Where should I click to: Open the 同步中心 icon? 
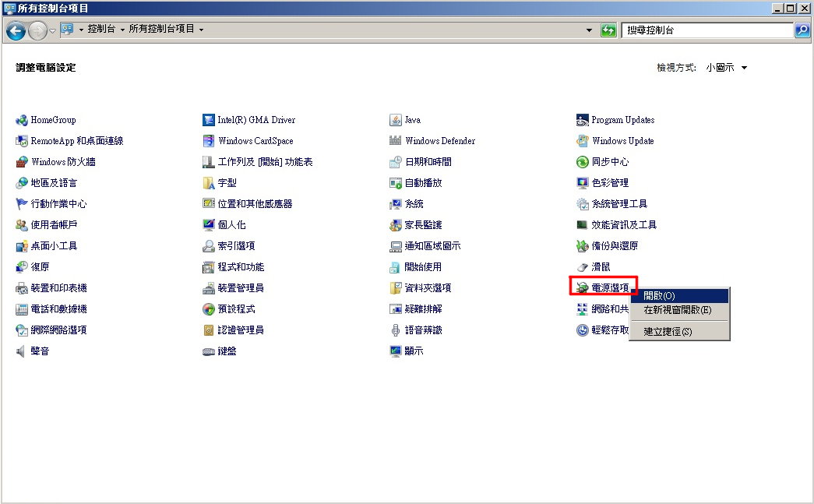582,162
